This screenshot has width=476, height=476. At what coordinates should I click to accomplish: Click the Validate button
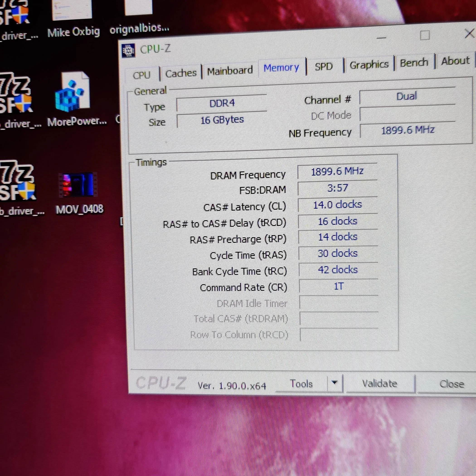[380, 384]
